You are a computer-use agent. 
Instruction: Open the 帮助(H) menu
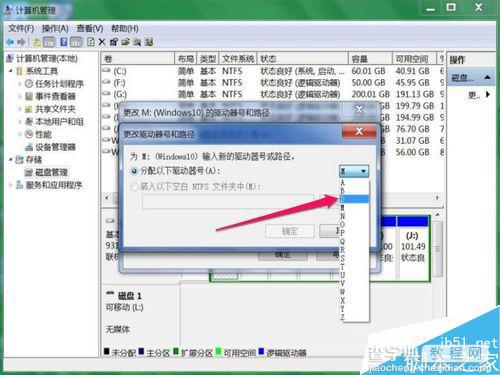[x=125, y=29]
